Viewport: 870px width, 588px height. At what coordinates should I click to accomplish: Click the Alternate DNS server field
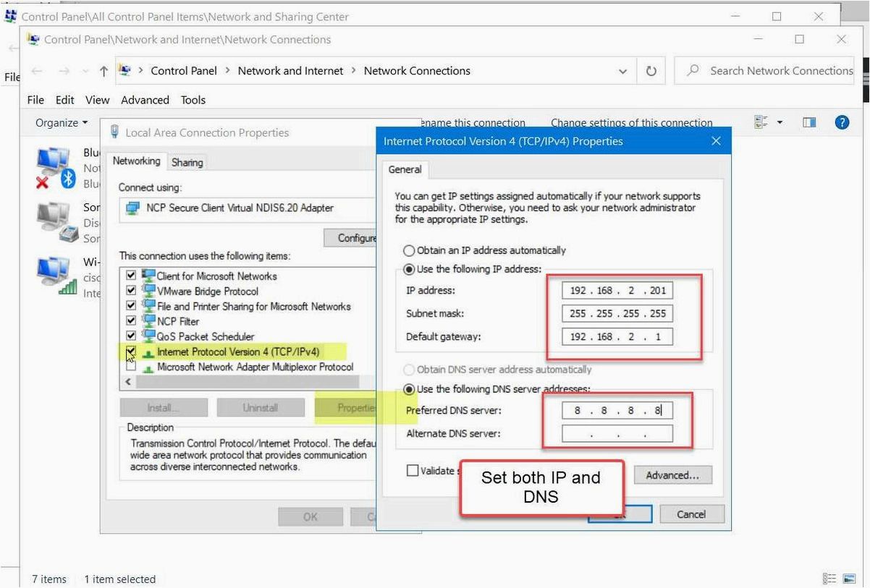(x=617, y=434)
